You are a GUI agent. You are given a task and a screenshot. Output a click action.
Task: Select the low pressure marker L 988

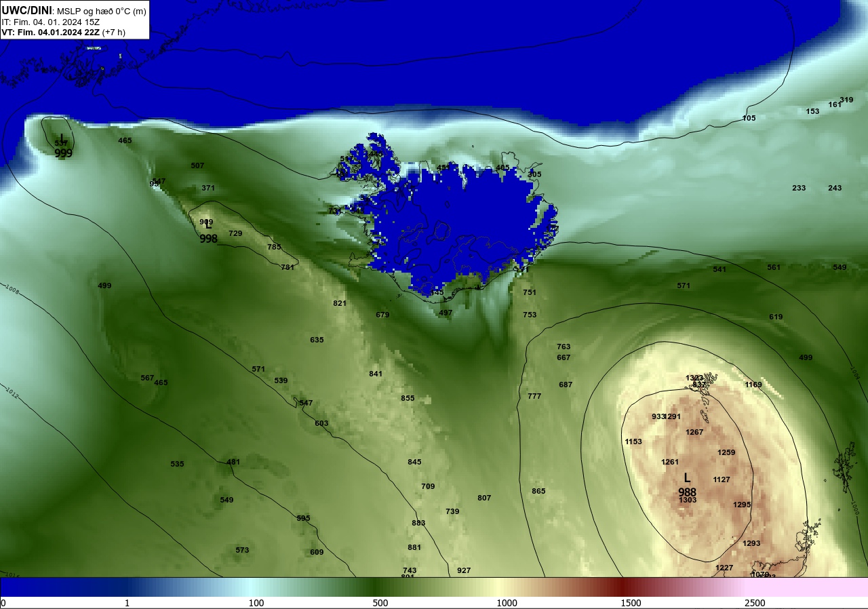pos(687,486)
